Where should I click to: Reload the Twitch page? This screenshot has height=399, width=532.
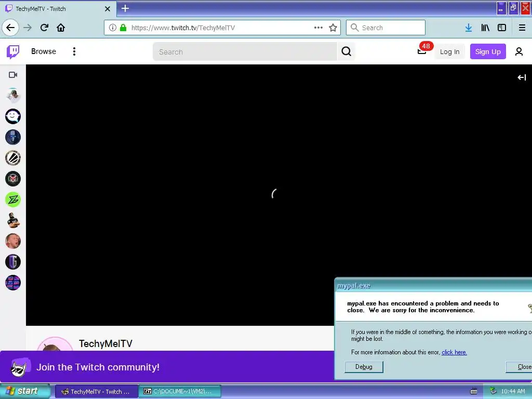click(44, 28)
